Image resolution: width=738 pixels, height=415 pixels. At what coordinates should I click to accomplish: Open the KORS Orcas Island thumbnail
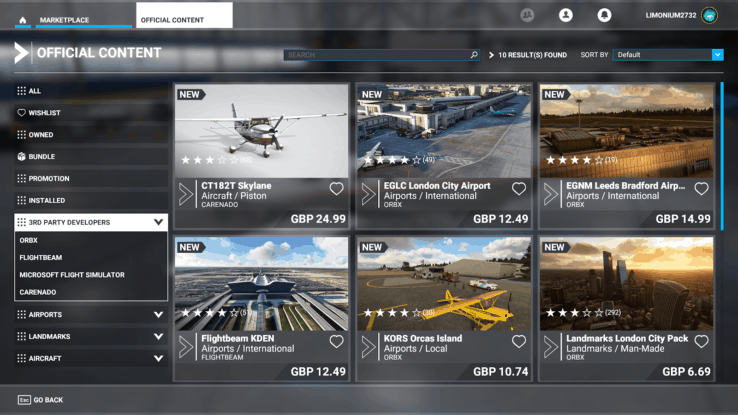(x=444, y=284)
